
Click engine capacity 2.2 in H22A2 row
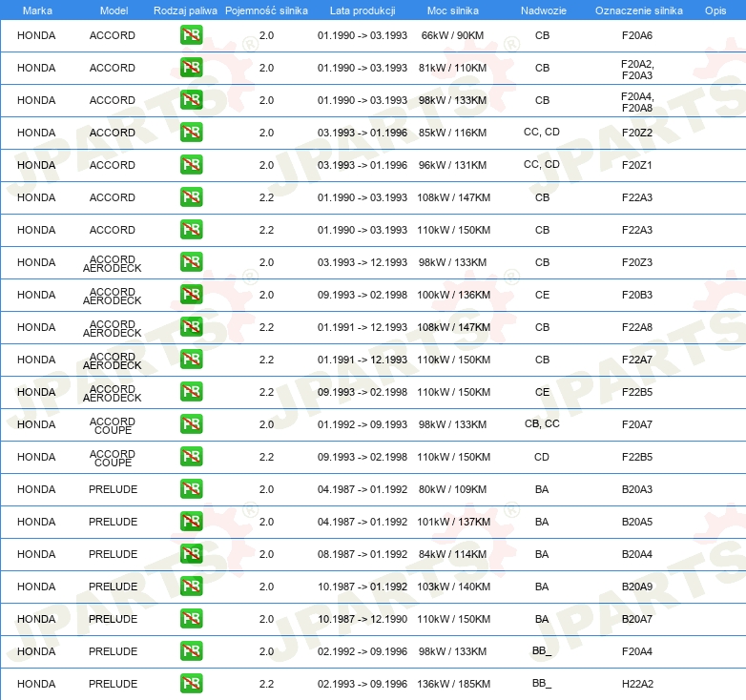[266, 684]
